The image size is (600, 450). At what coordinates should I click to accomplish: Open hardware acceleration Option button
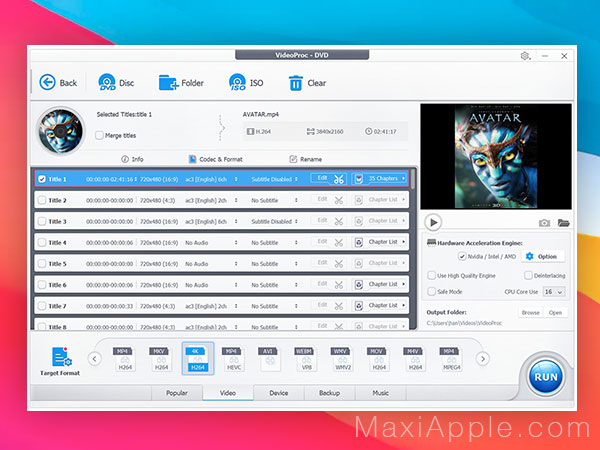(543, 256)
